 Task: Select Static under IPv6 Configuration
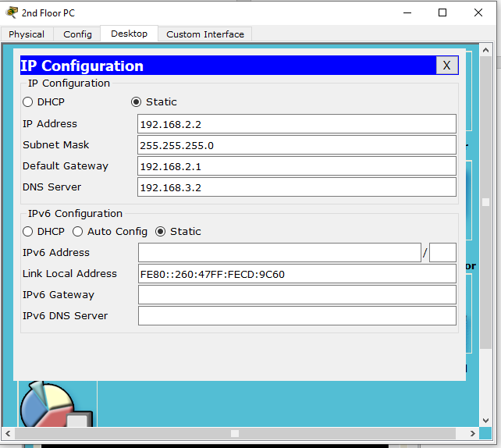[161, 231]
